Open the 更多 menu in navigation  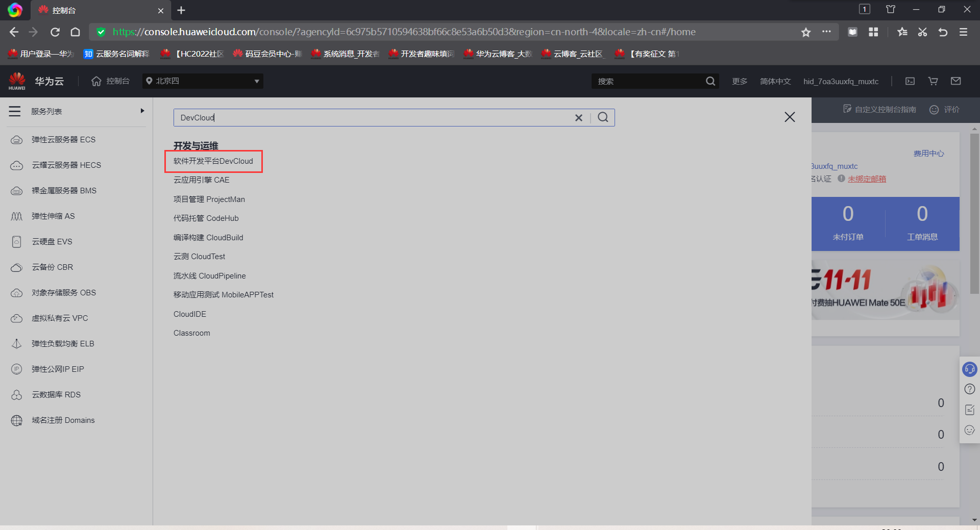point(740,81)
